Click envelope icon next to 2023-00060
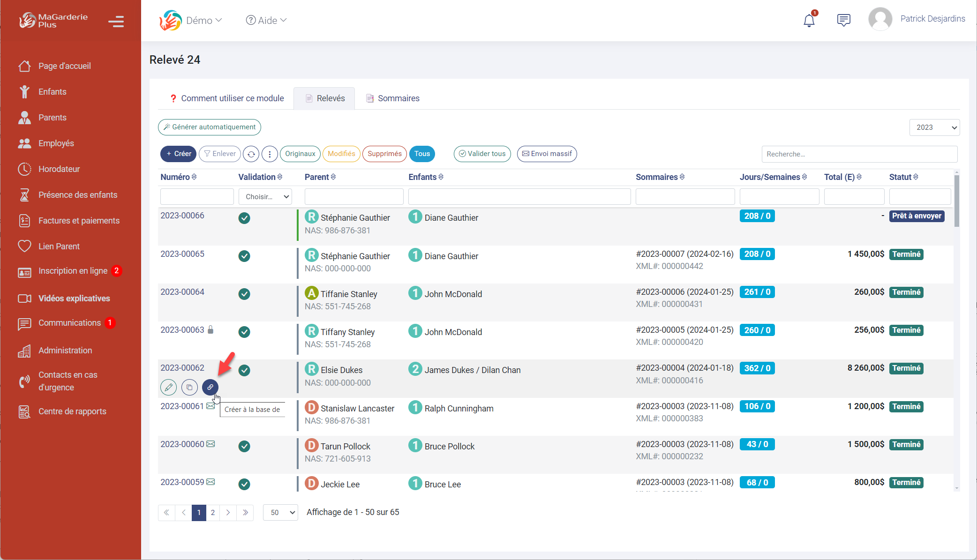This screenshot has width=977, height=560. pos(211,444)
